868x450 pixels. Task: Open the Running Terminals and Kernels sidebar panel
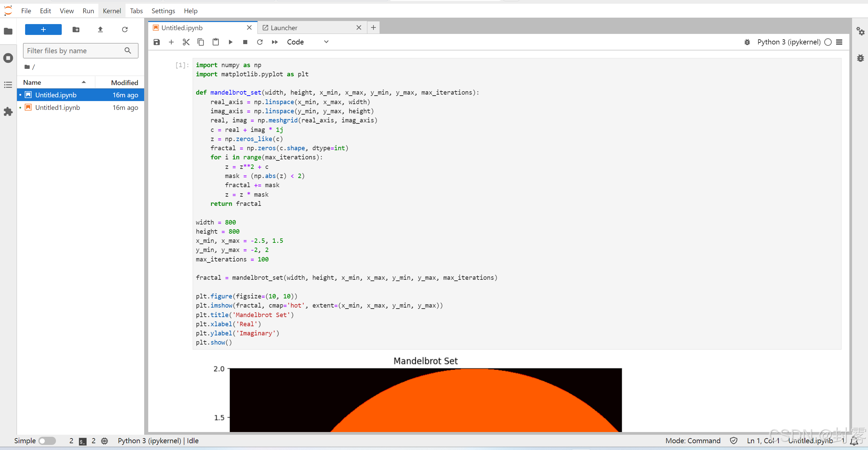[8, 58]
